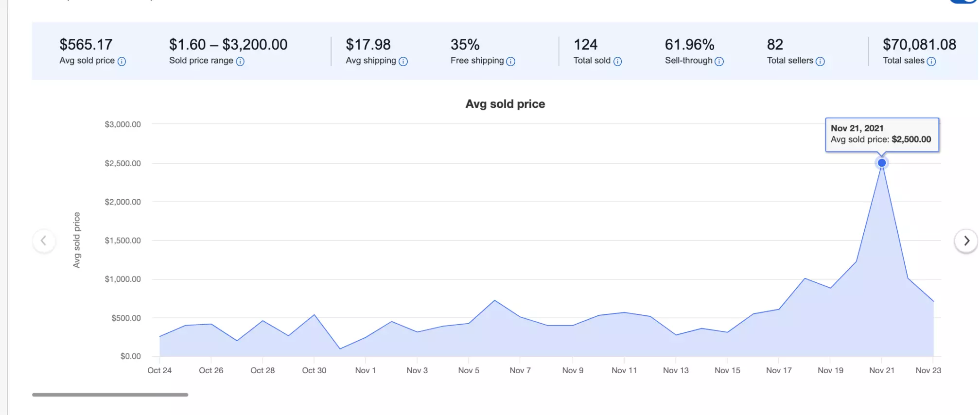Click the info icon beside Avg sold price
The image size is (980, 415).
click(122, 61)
